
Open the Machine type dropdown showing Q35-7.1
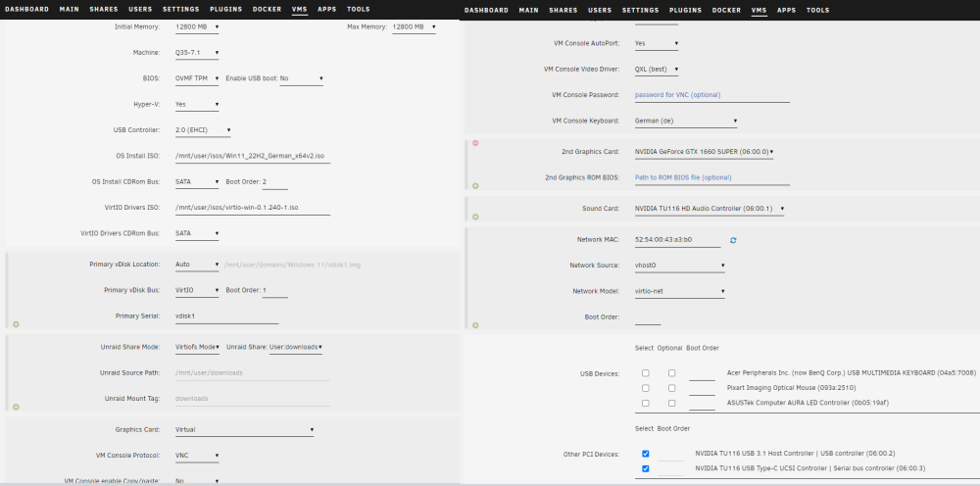(x=197, y=53)
